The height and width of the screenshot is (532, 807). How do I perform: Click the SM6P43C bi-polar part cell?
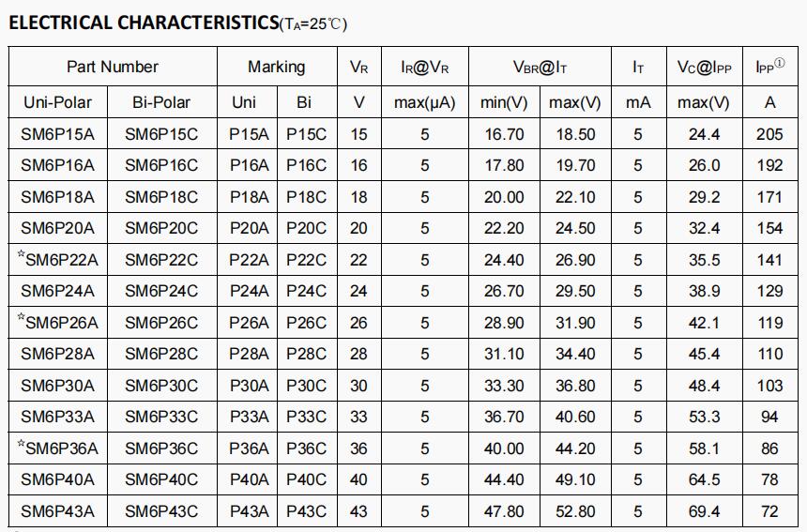pos(161,511)
